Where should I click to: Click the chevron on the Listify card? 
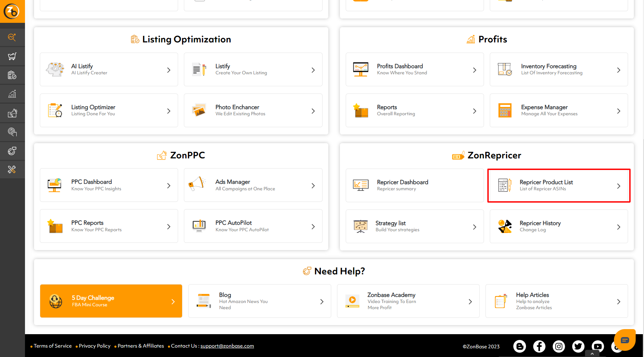point(313,70)
